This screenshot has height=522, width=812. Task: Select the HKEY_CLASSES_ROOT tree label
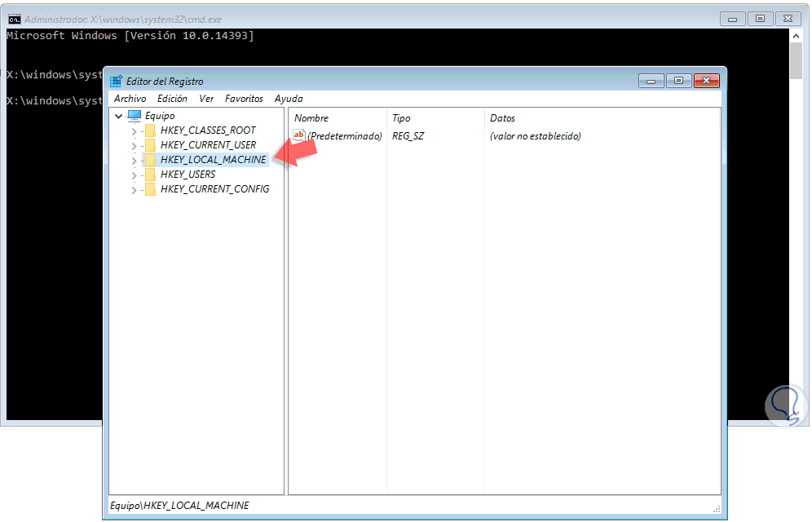[208, 130]
